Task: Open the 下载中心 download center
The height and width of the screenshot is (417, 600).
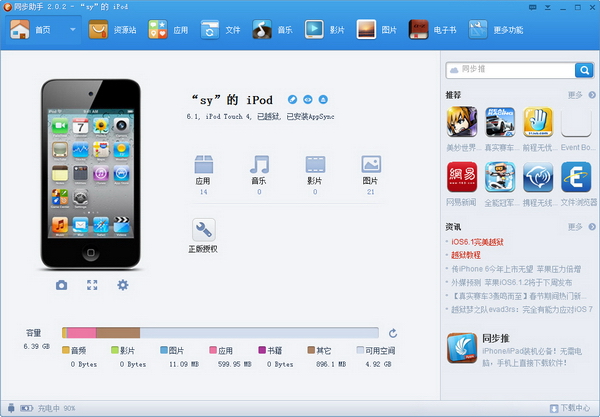Action: tap(570, 409)
